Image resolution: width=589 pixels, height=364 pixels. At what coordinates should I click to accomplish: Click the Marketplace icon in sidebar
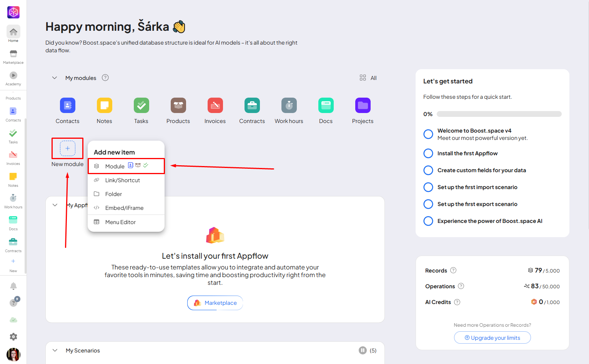click(x=13, y=54)
